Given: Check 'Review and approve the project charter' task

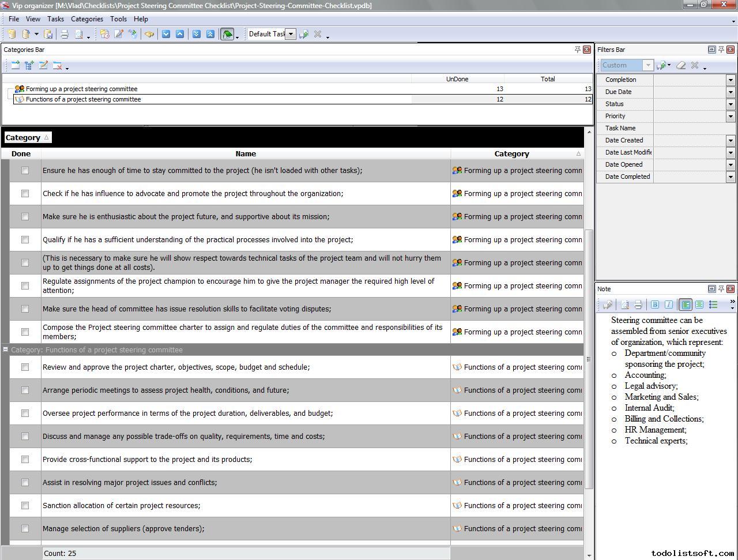Looking at the screenshot, I should coord(25,367).
